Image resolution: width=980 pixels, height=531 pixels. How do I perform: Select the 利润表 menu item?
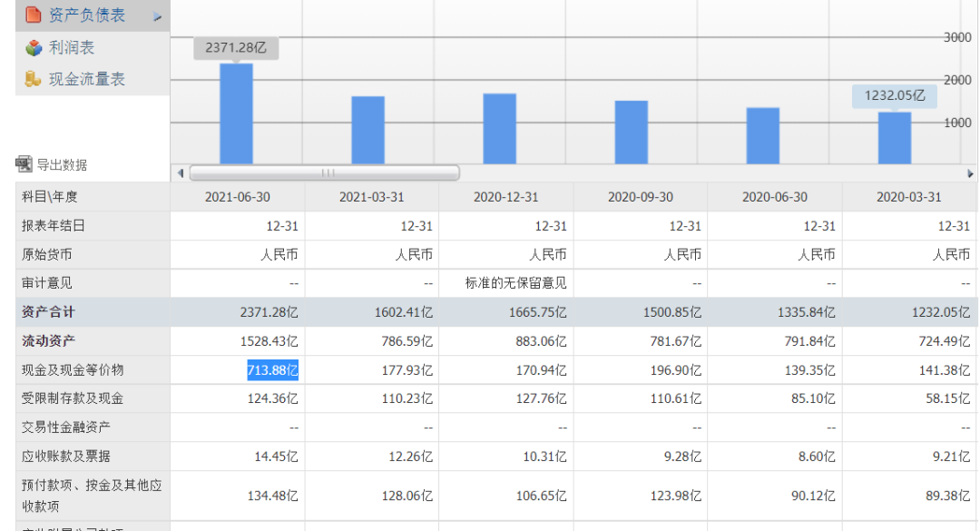click(x=72, y=47)
